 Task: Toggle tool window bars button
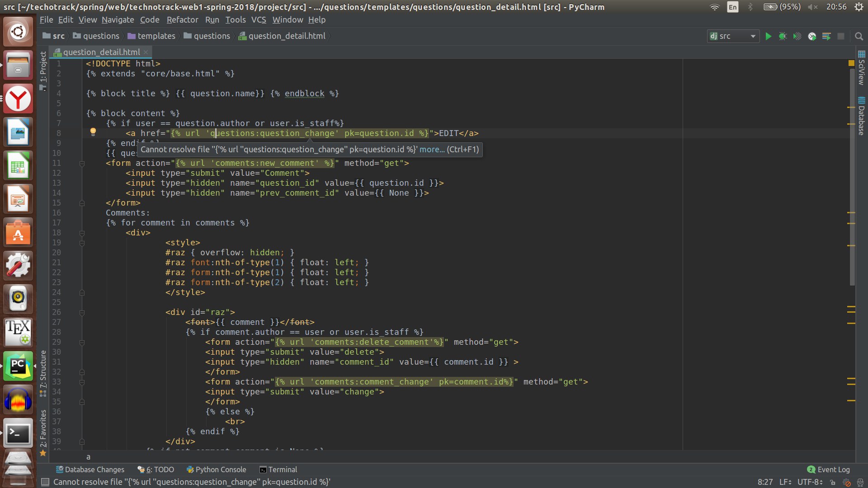click(x=45, y=482)
